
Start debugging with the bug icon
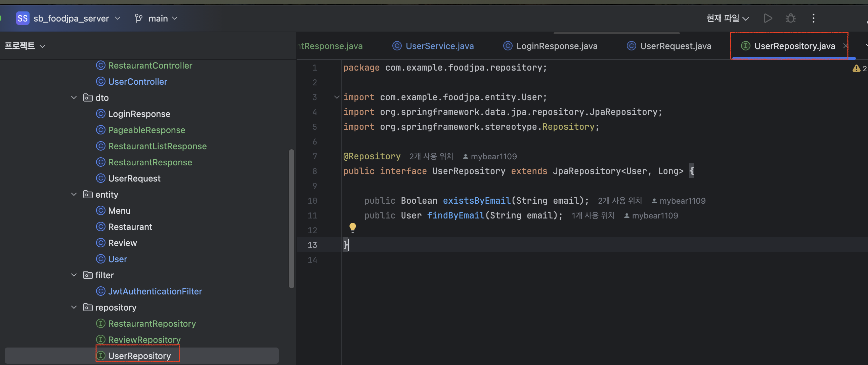[790, 18]
